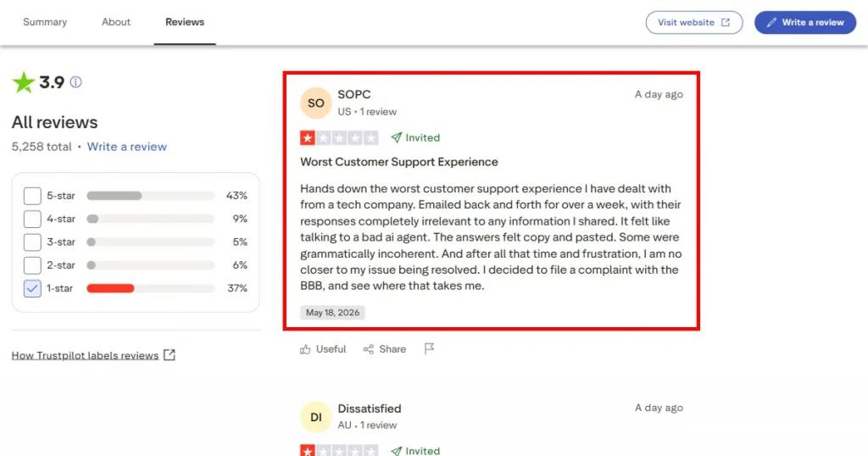Open the About tab
868x456 pixels.
[x=116, y=22]
